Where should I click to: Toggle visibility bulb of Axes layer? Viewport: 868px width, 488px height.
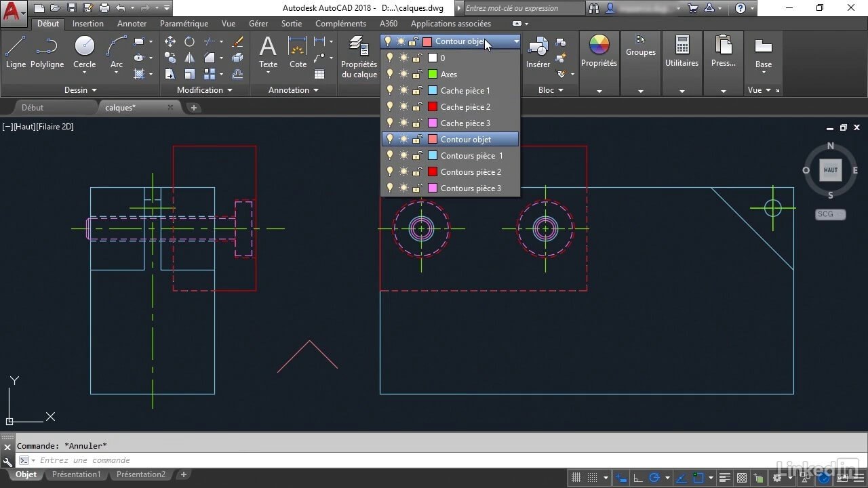pos(389,74)
